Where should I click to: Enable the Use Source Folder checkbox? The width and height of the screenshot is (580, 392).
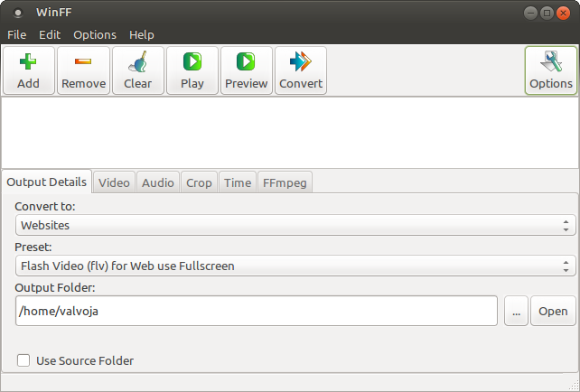click(23, 361)
